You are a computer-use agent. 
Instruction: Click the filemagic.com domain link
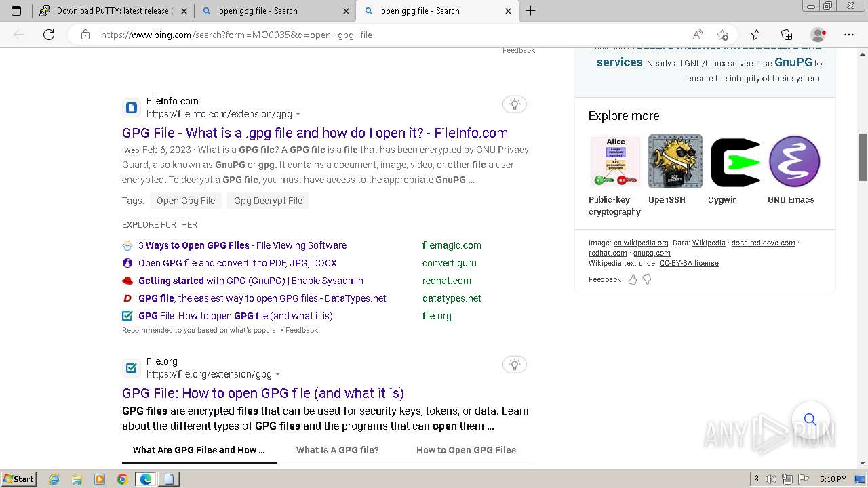point(452,245)
